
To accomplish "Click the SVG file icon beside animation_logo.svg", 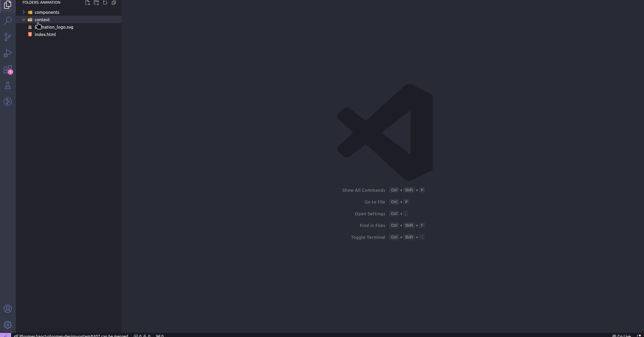I will point(30,27).
